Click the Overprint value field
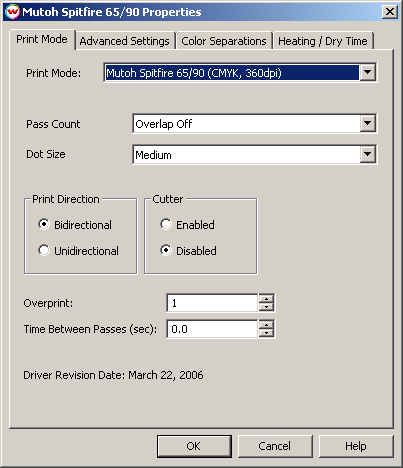This screenshot has height=468, width=403. click(x=212, y=303)
